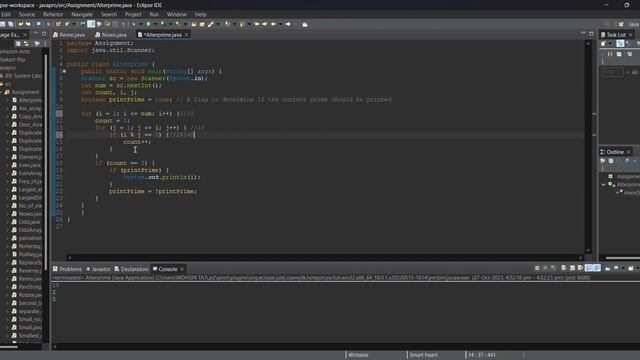The height and width of the screenshot is (360, 640).
Task: Click the New Java Package toolbar icon
Action: click(x=58, y=24)
